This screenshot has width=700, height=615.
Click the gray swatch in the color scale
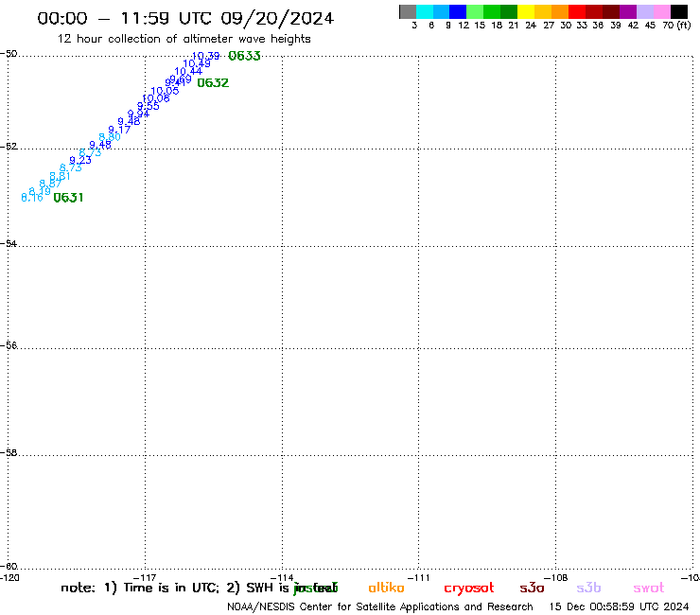pyautogui.click(x=408, y=11)
